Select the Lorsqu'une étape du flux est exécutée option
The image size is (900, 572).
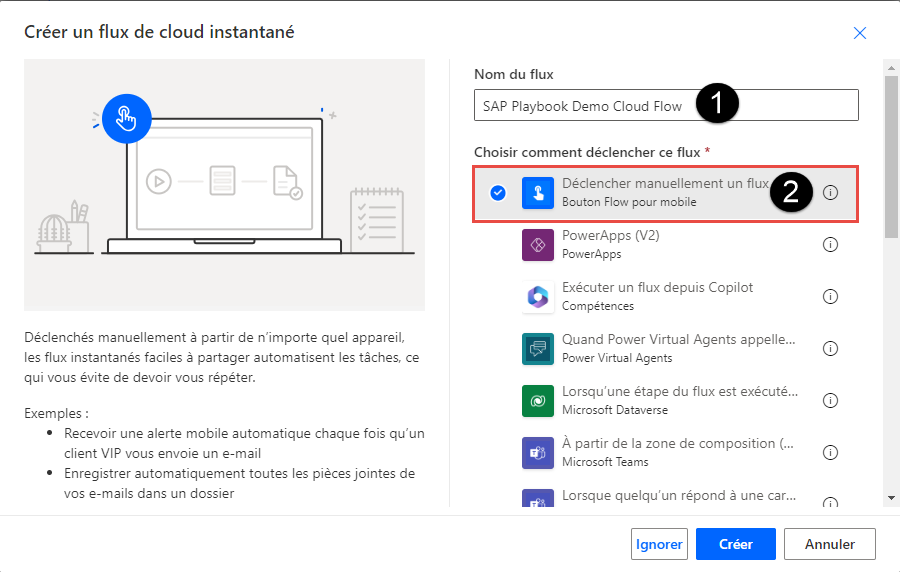[665, 400]
